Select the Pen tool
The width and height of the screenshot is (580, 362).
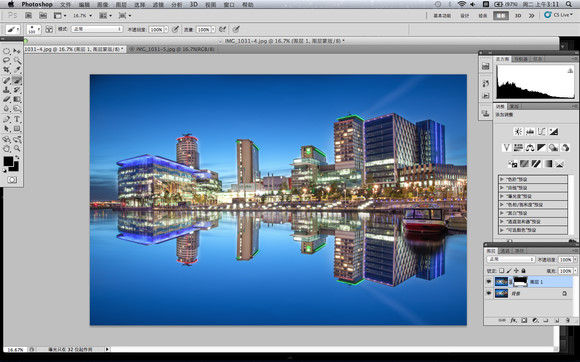point(7,119)
